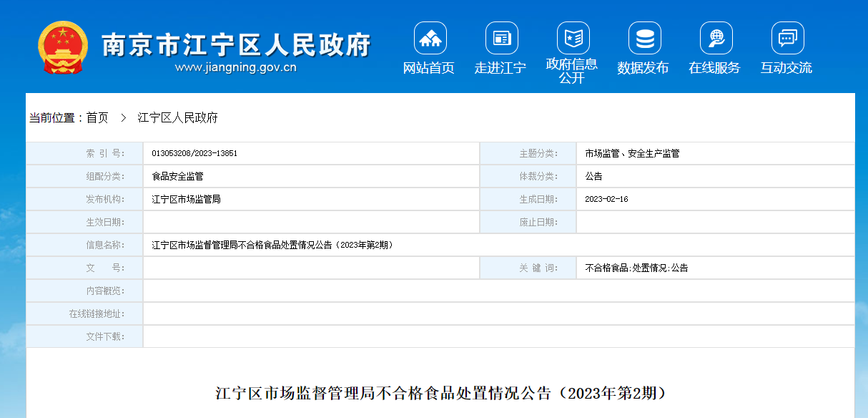868x418 pixels.
Task: Open the 政府信息公开 document icon
Action: click(x=573, y=38)
